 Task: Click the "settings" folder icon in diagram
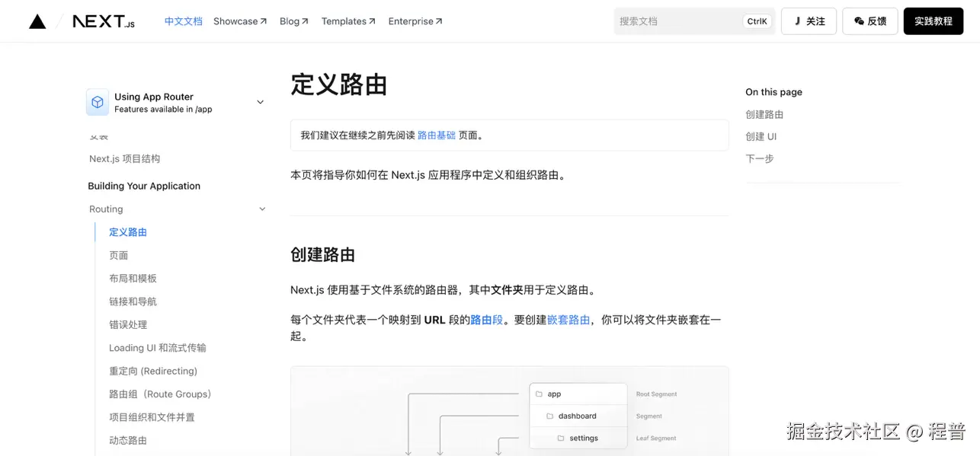(x=559, y=438)
